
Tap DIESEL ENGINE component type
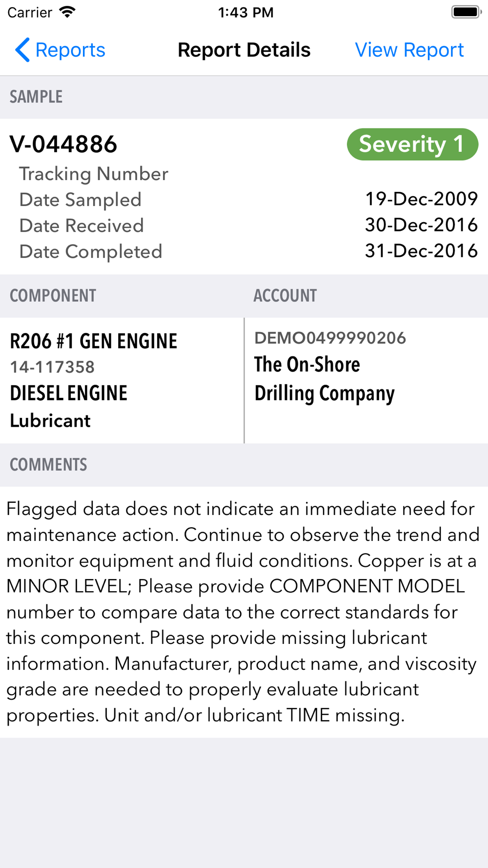click(x=68, y=393)
